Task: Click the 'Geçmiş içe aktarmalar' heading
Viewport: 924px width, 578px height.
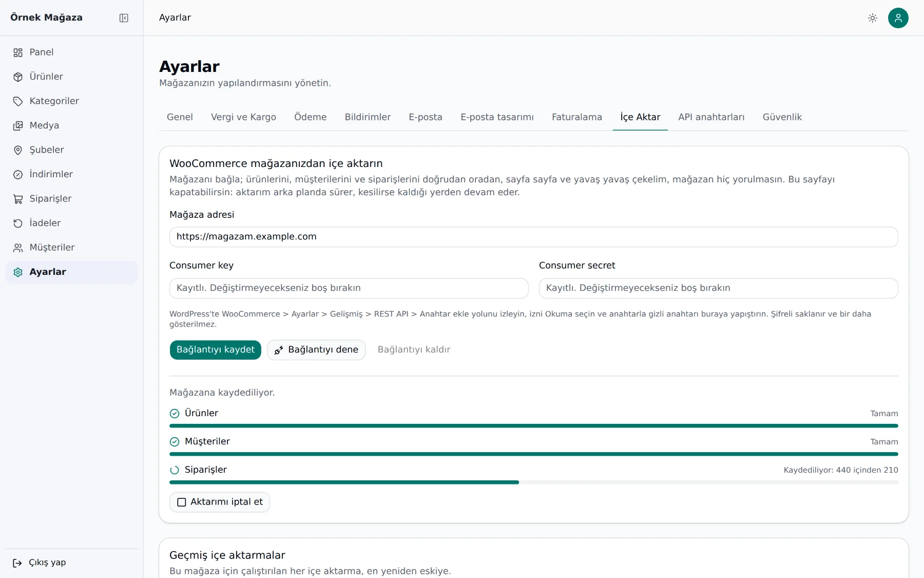Action: (x=227, y=555)
